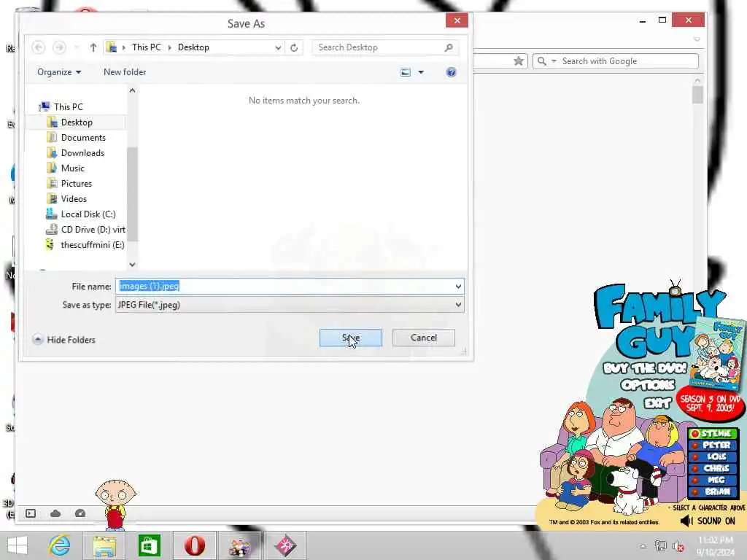The image size is (747, 560).
Task: Expand the address bar history dropdown
Action: (x=278, y=47)
